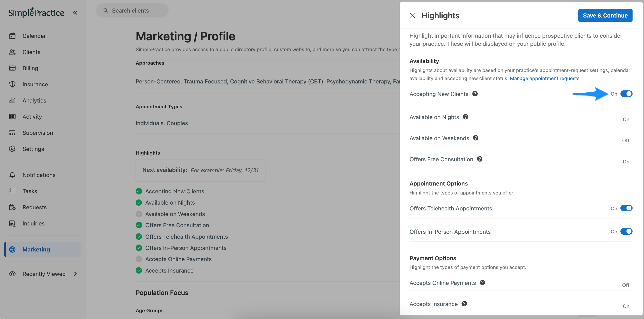The width and height of the screenshot is (644, 319).
Task: Expand Recently Viewed chevron arrow
Action: [75, 274]
